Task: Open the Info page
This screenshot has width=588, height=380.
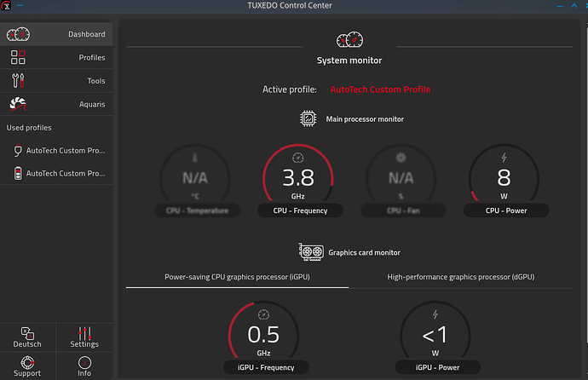Action: 84,366
